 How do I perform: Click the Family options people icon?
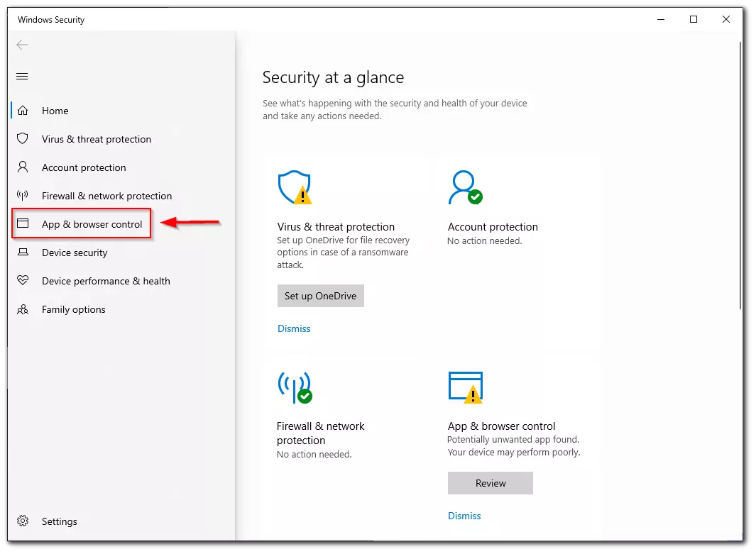click(x=23, y=309)
